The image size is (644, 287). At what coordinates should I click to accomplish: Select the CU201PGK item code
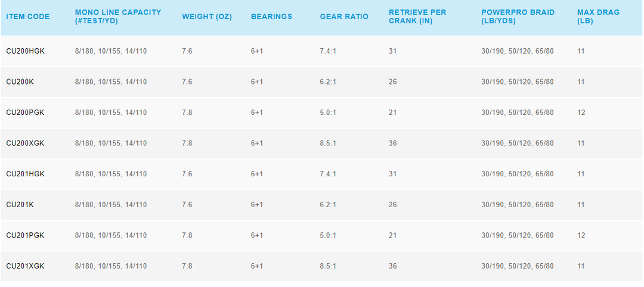point(26,235)
